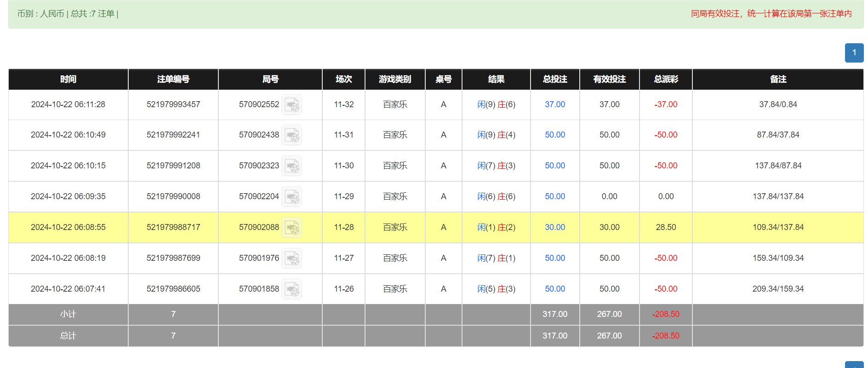
Task: Click result 闲(6) 庄(6) in tie row
Action: pos(496,196)
